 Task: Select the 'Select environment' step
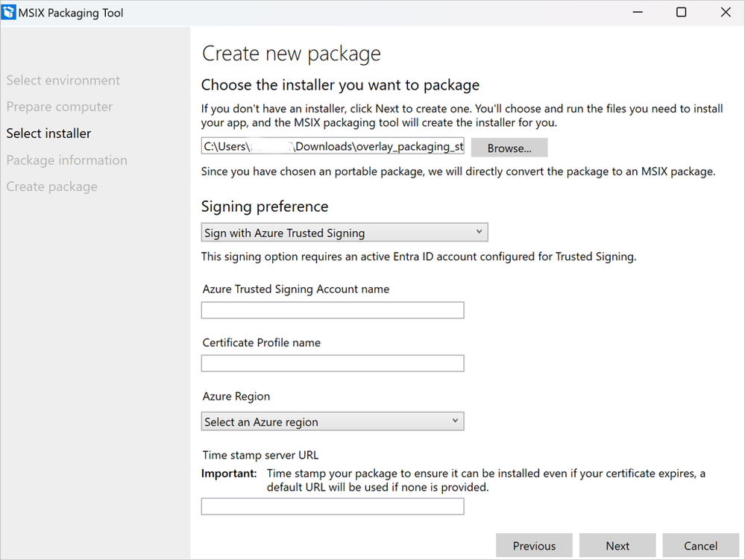pos(63,81)
